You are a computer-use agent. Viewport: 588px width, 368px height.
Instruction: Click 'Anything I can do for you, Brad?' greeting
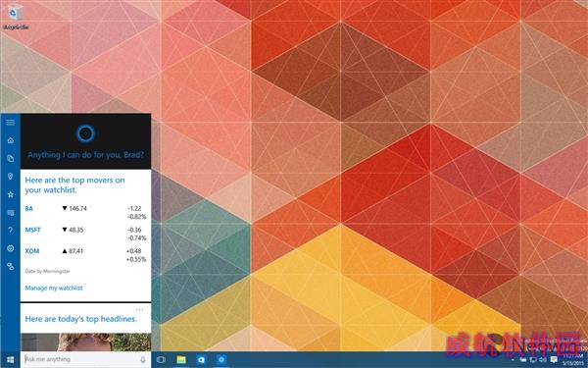85,155
